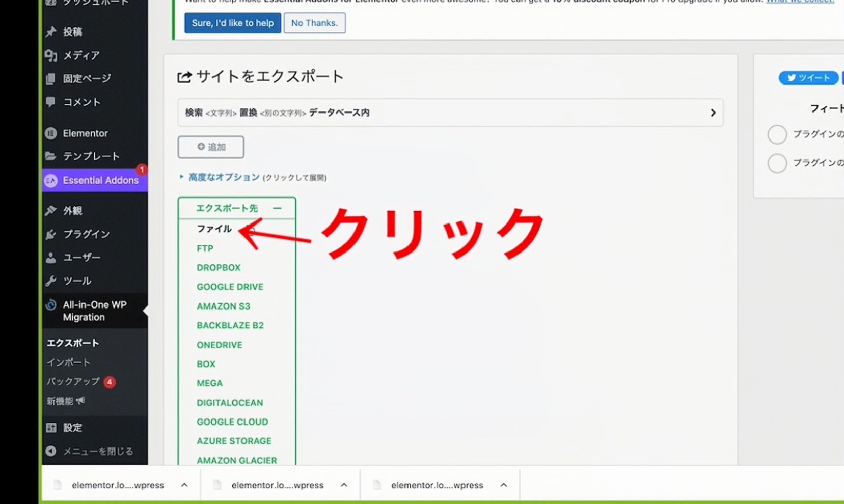The width and height of the screenshot is (844, 504).
Task: Click the comment bubble icon beside コメント
Action: [x=50, y=102]
